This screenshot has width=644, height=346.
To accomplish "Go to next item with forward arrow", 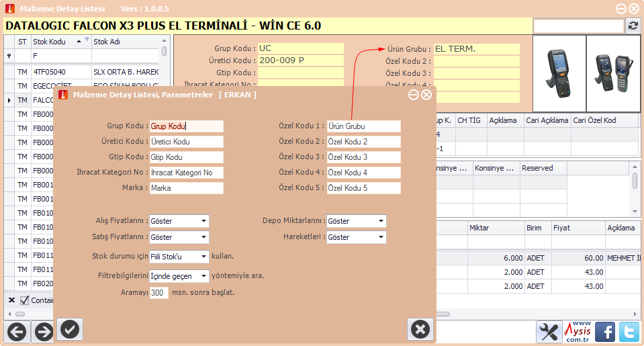I will (x=44, y=332).
